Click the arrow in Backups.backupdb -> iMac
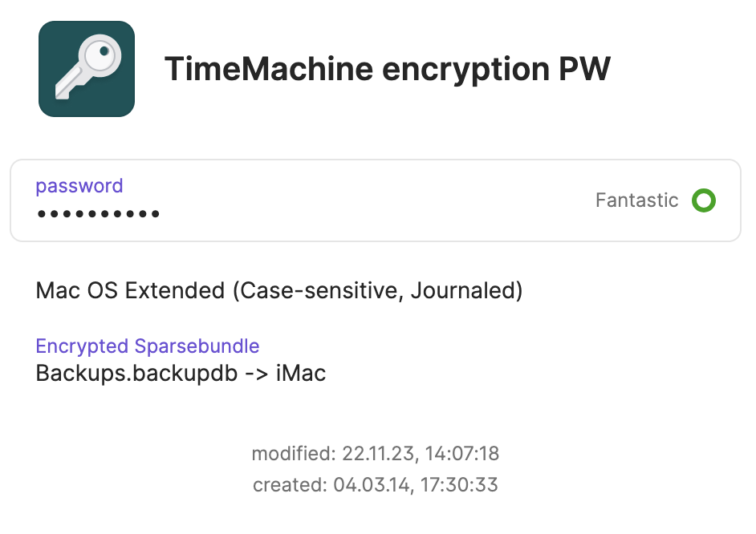 (x=257, y=374)
